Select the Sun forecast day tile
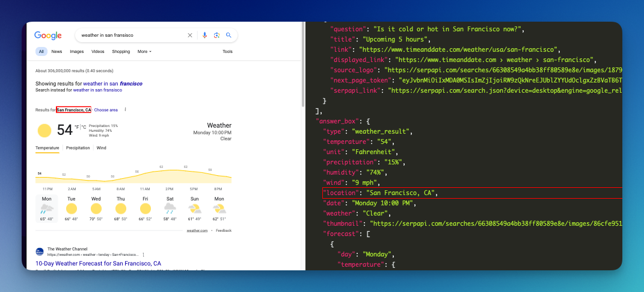 pos(195,208)
